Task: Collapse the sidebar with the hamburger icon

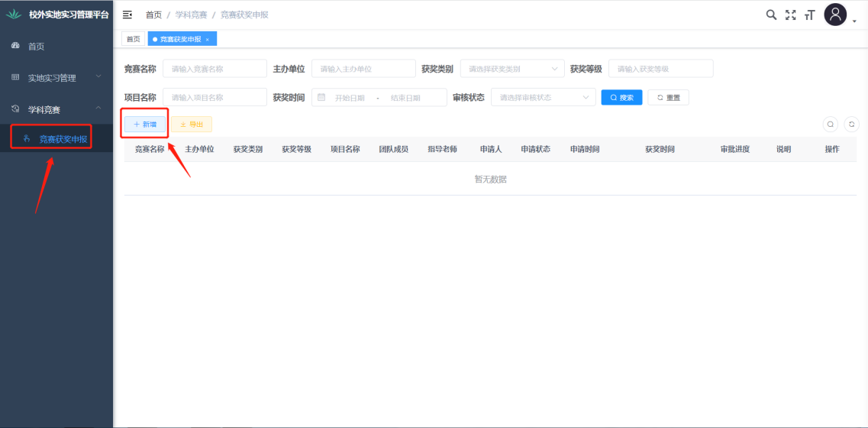Action: tap(127, 15)
